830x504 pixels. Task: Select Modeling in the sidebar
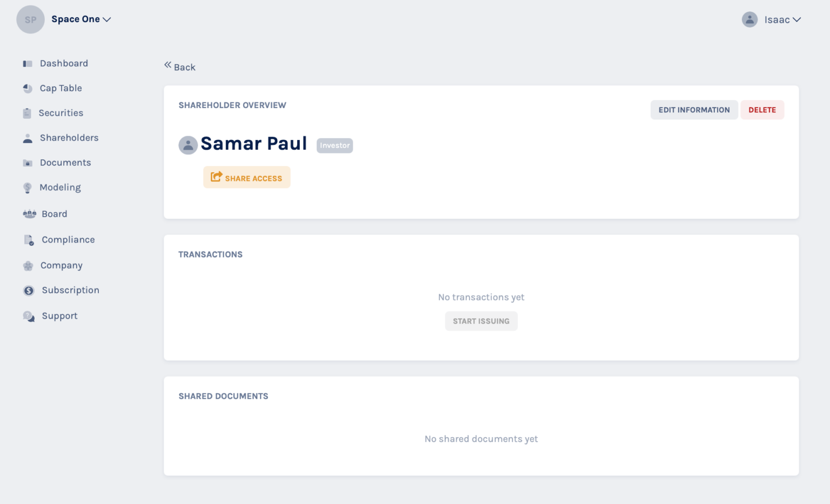pos(60,187)
